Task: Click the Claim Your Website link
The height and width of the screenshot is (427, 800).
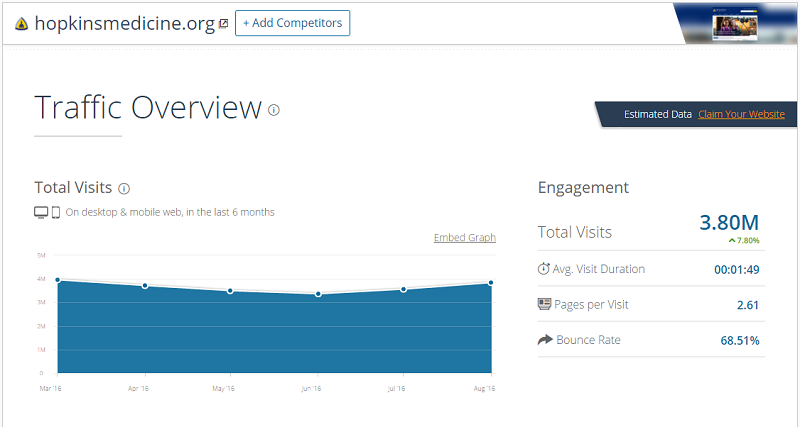Action: coord(741,114)
